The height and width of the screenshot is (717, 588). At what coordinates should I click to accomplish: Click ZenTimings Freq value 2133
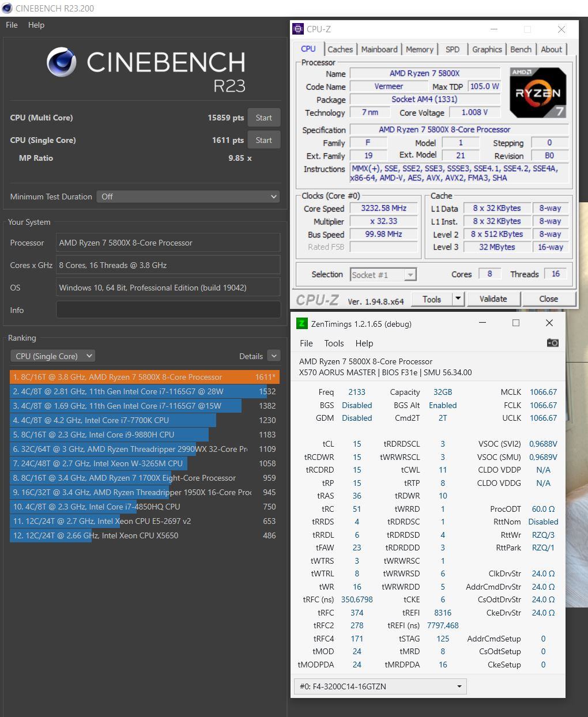[357, 392]
